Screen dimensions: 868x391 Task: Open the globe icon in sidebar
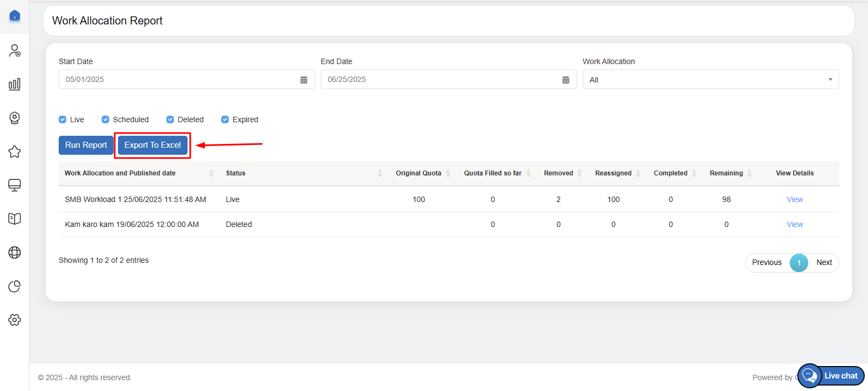click(15, 253)
